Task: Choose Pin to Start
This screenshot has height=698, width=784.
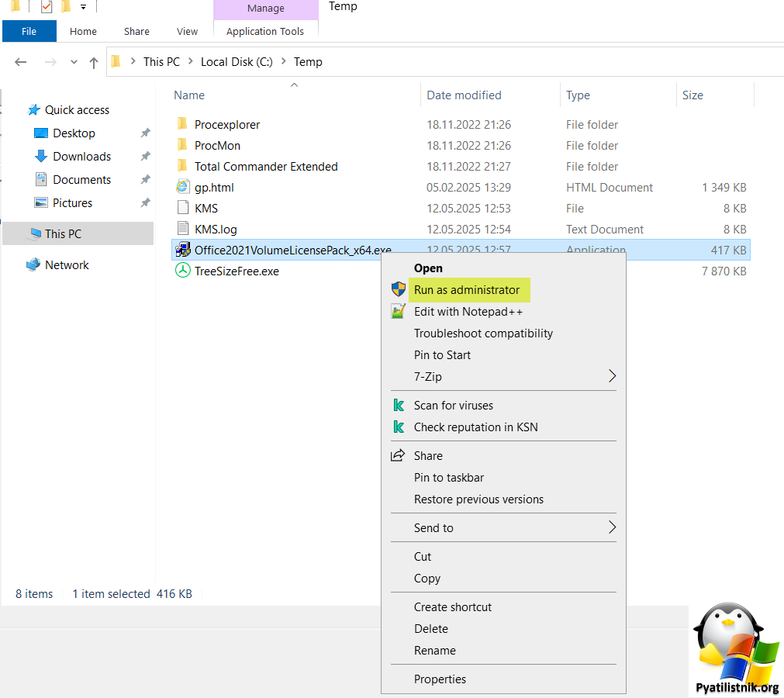Action: (x=503, y=355)
